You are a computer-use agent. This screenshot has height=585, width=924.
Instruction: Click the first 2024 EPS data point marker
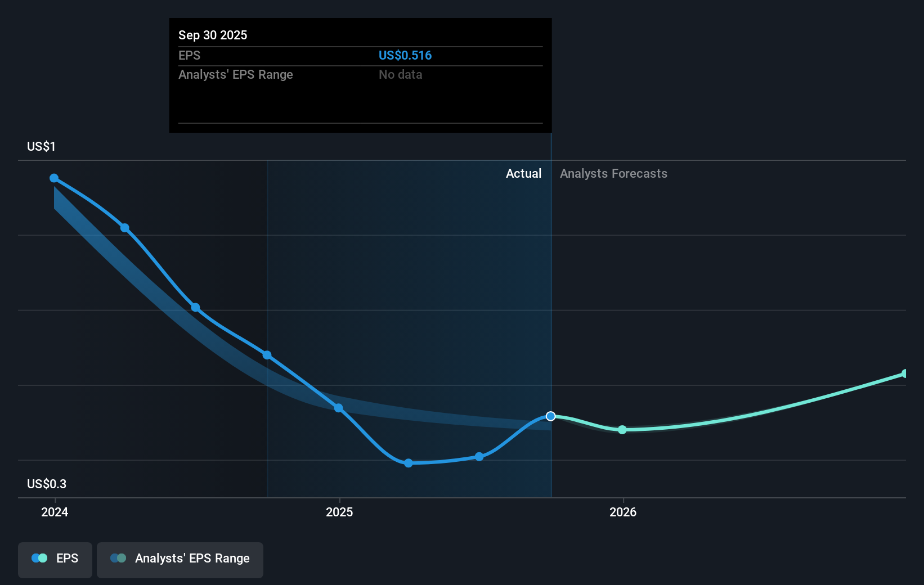pos(54,178)
